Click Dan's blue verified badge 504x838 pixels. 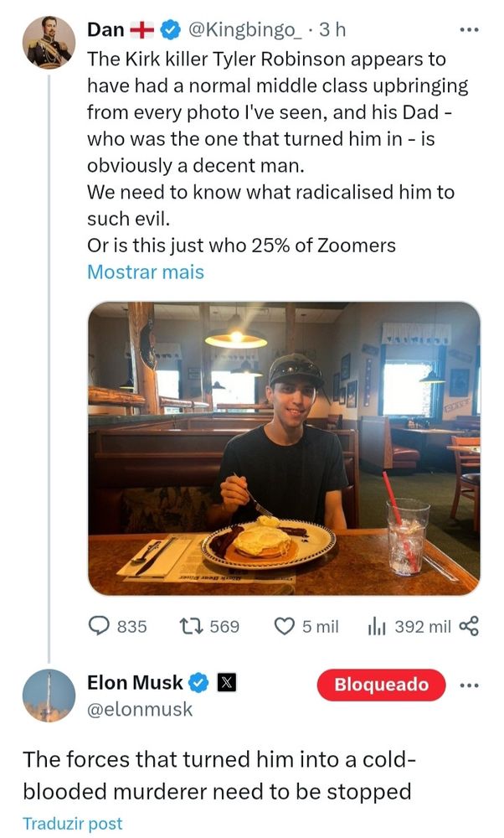pyautogui.click(x=170, y=30)
